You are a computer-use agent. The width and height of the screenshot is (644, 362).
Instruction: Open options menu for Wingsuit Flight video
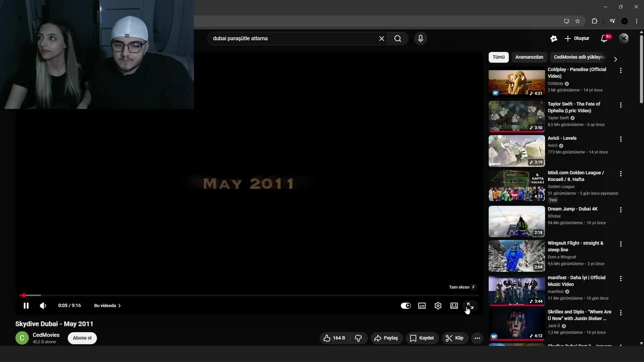620,244
